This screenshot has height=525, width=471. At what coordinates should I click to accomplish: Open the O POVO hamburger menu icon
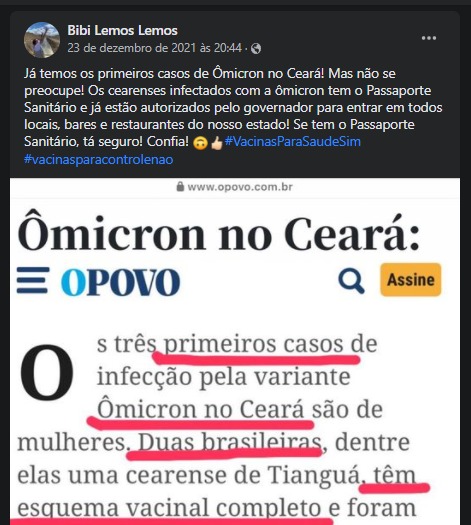33,280
